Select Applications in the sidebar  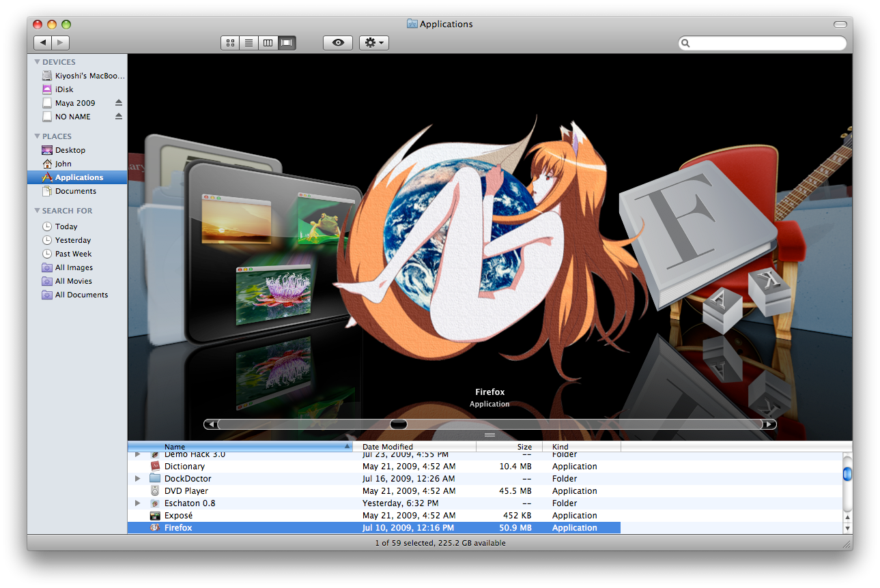(77, 177)
